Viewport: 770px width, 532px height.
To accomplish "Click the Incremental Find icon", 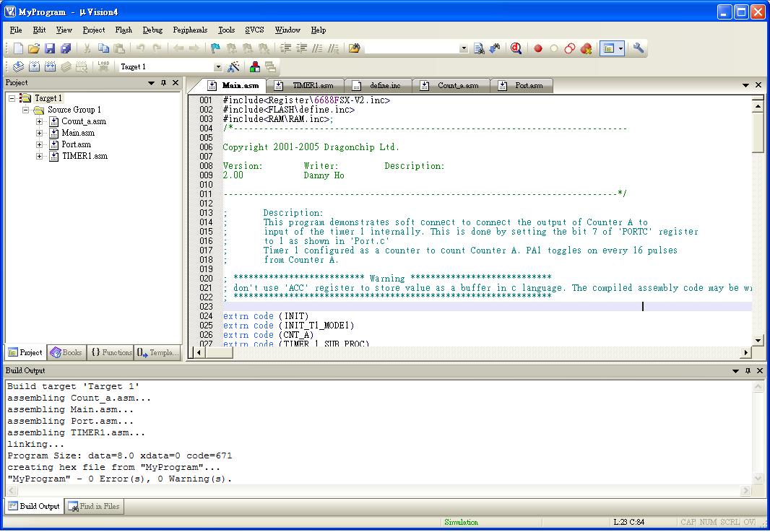I will pyautogui.click(x=495, y=48).
